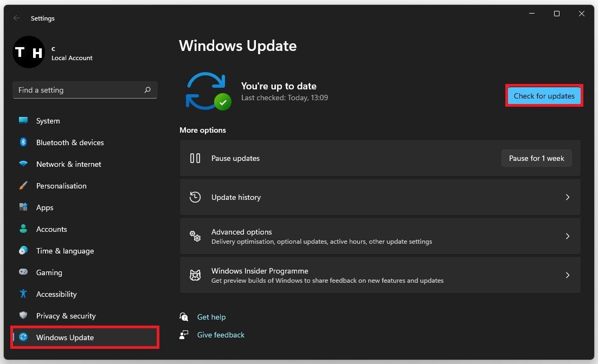Click the Time & language globe icon
Viewport: 598px width, 364px height.
pos(23,250)
